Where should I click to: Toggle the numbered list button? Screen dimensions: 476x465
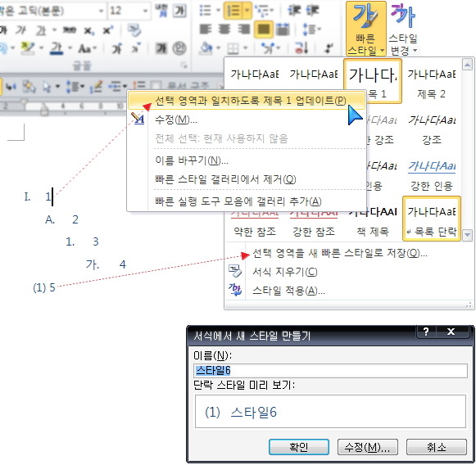[233, 11]
